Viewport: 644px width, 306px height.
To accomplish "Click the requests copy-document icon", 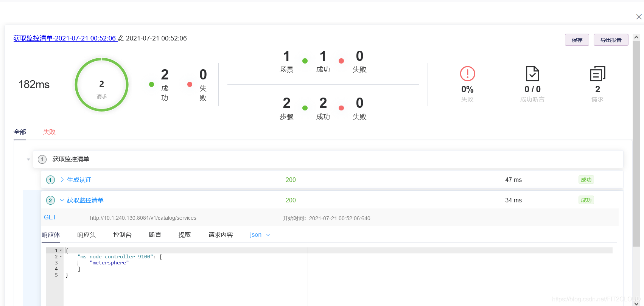I will [x=597, y=74].
